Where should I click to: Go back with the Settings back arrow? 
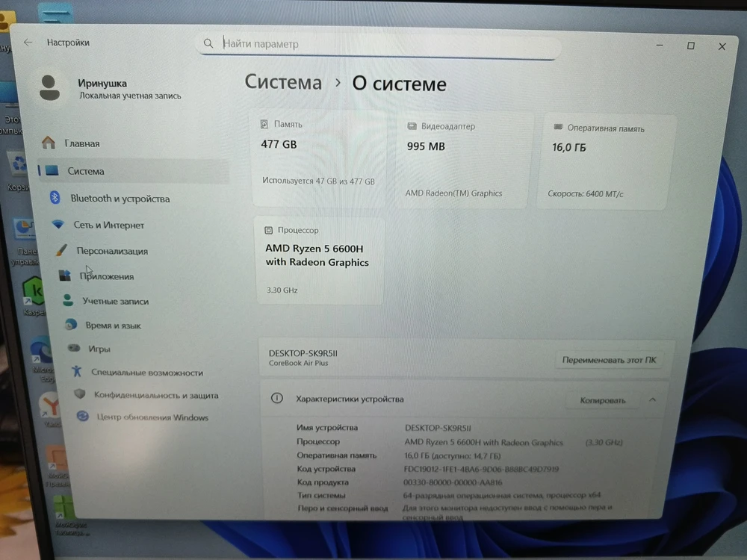28,43
